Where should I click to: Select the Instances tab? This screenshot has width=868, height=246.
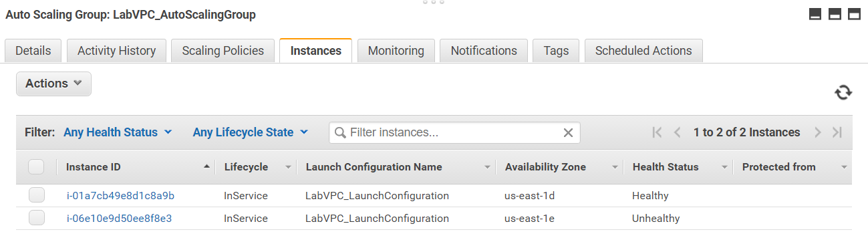click(315, 51)
